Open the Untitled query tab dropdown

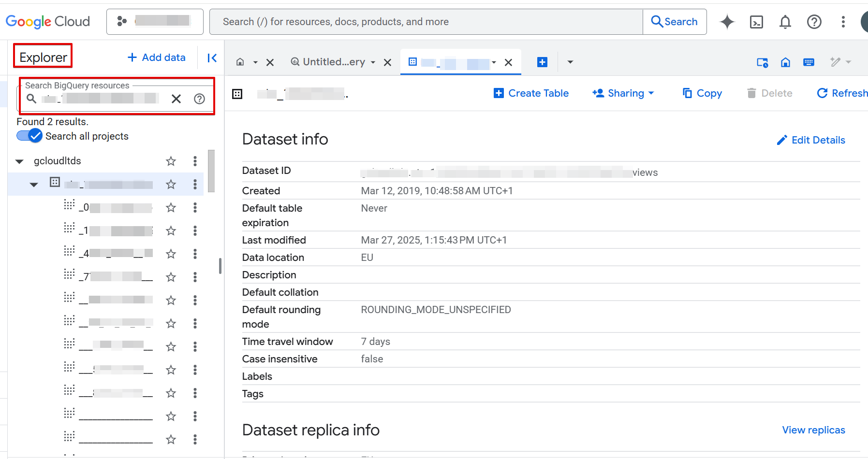373,62
